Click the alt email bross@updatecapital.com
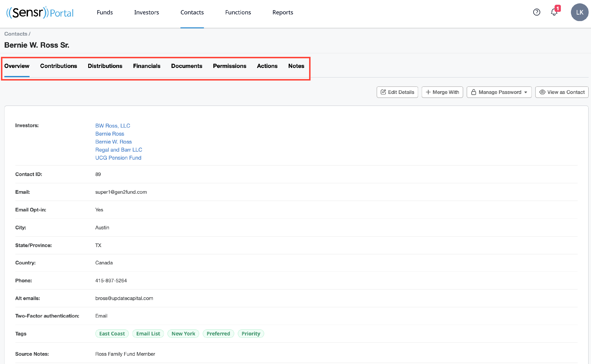The height and width of the screenshot is (364, 591). pos(124,298)
